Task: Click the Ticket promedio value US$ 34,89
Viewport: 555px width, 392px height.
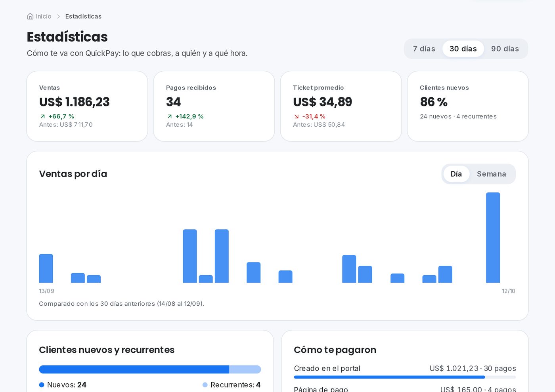Action: [x=323, y=102]
